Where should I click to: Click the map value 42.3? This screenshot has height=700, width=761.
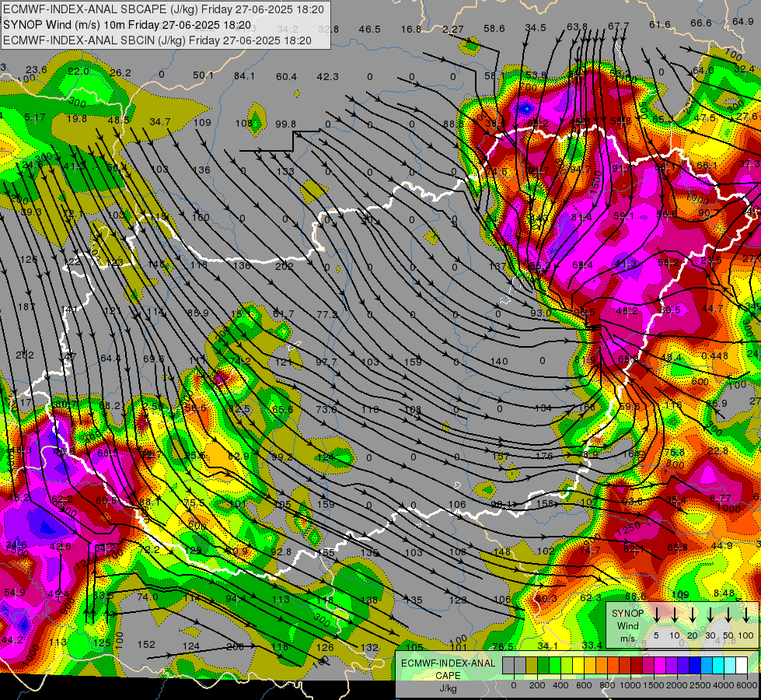(x=327, y=77)
